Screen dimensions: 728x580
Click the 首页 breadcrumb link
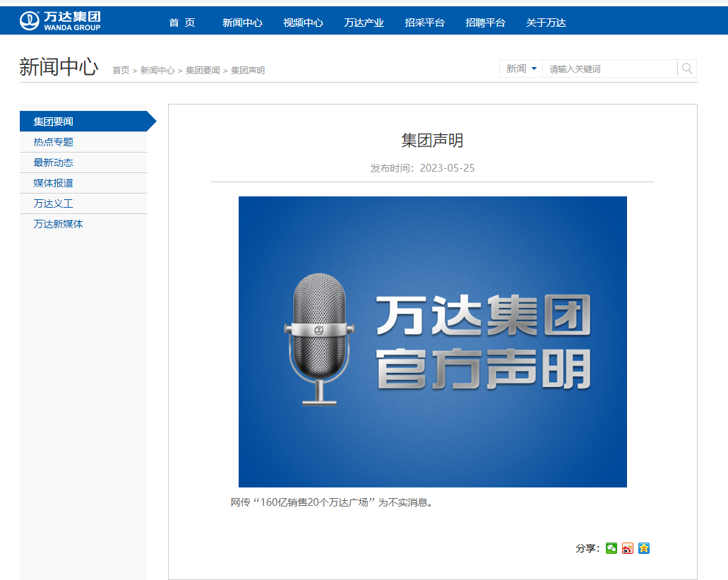(121, 71)
